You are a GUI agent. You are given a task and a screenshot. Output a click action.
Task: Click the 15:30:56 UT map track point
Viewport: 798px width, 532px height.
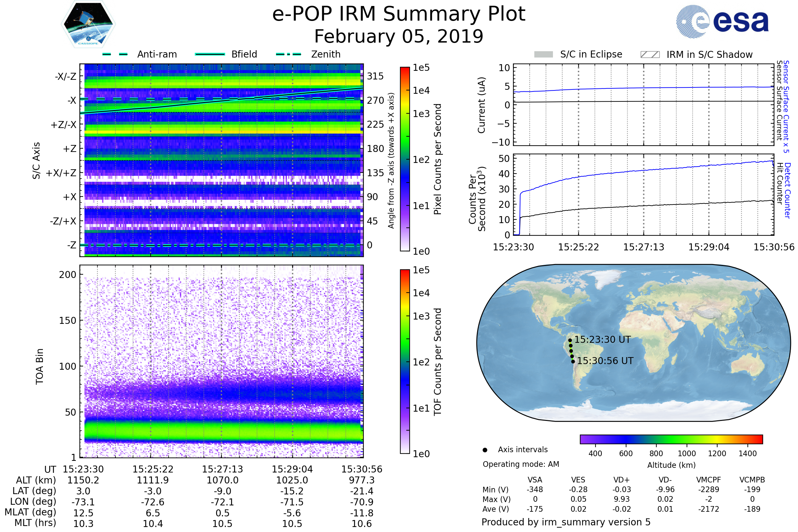point(573,362)
